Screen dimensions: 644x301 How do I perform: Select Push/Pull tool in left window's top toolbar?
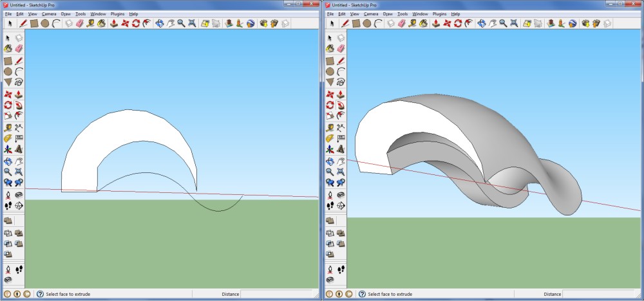113,23
